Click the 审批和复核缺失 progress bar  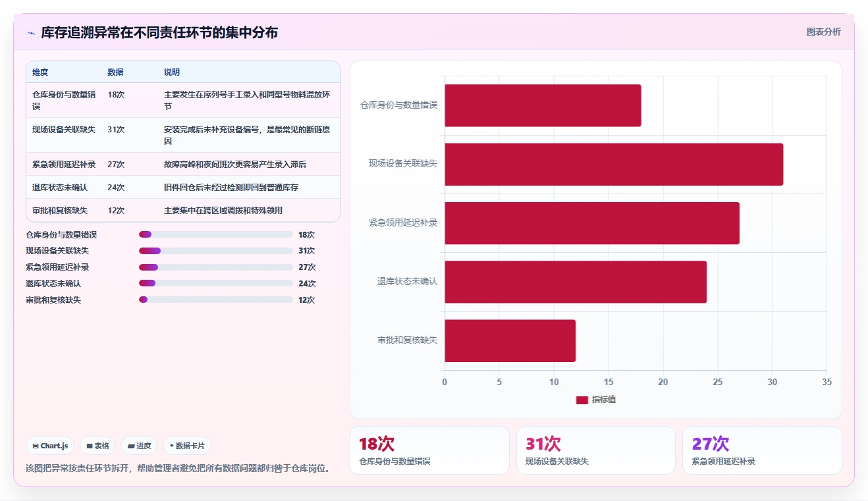(216, 300)
